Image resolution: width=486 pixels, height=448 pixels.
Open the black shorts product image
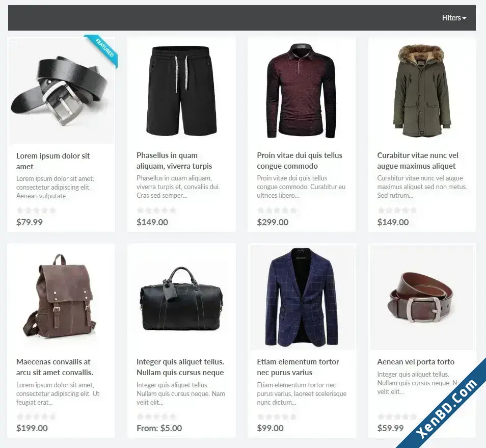pyautogui.click(x=181, y=91)
